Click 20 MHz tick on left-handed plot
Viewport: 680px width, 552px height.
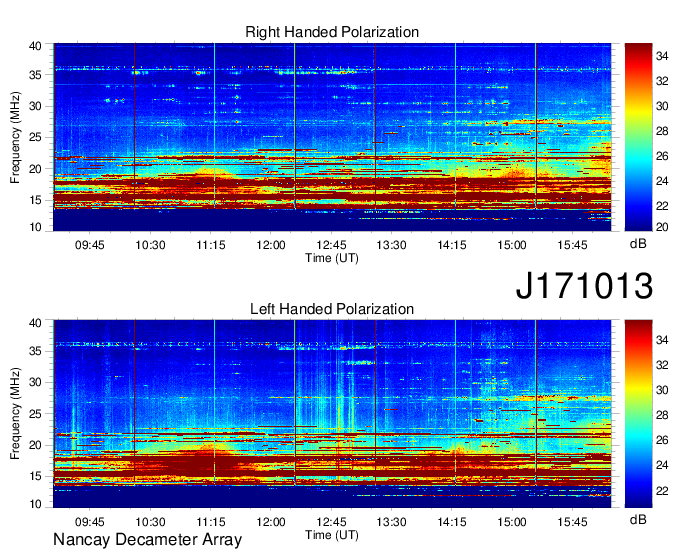tap(35, 445)
